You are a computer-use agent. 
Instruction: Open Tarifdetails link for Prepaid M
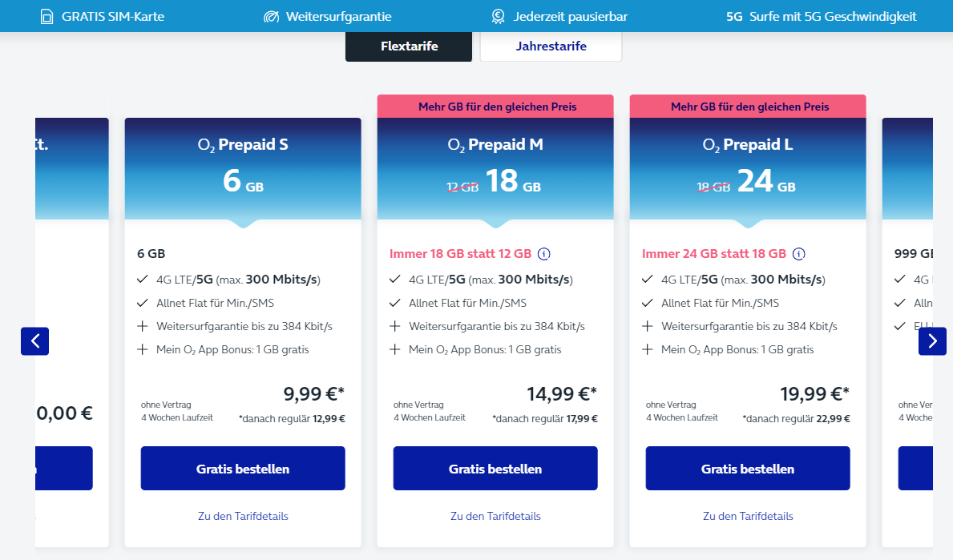[x=495, y=516]
